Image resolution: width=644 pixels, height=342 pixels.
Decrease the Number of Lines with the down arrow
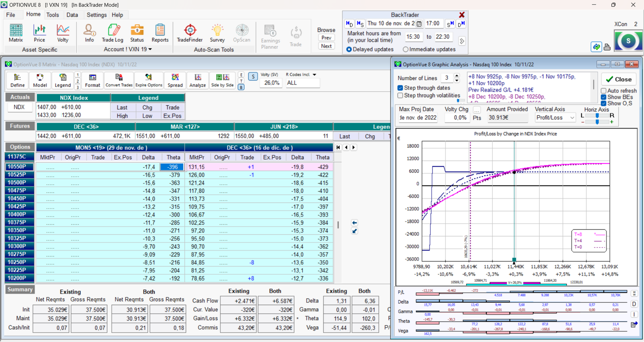pos(457,81)
